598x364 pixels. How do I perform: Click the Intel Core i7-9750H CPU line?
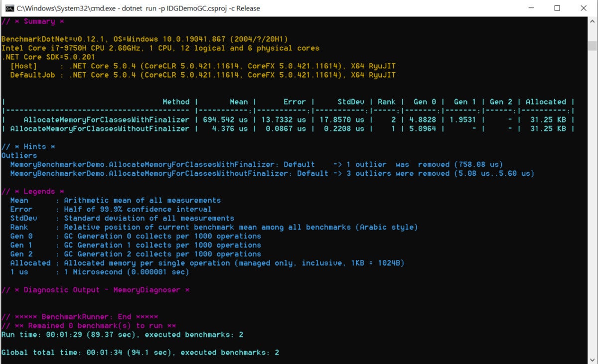(160, 48)
